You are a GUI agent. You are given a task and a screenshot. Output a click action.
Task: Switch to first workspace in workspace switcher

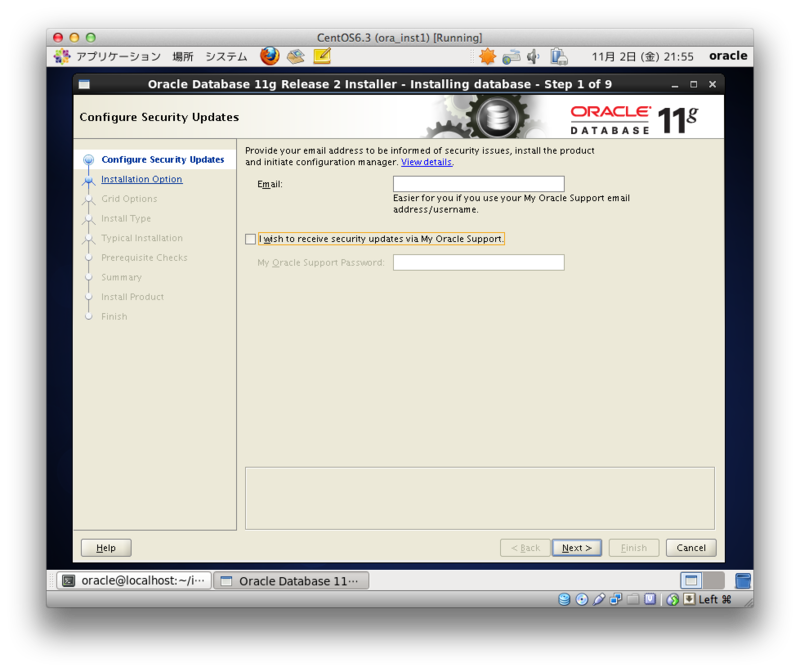click(x=691, y=581)
